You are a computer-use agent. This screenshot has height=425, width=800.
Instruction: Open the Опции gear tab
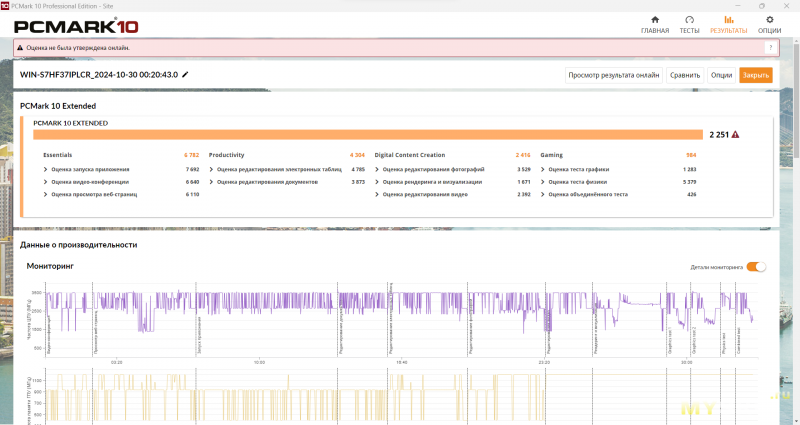point(769,24)
